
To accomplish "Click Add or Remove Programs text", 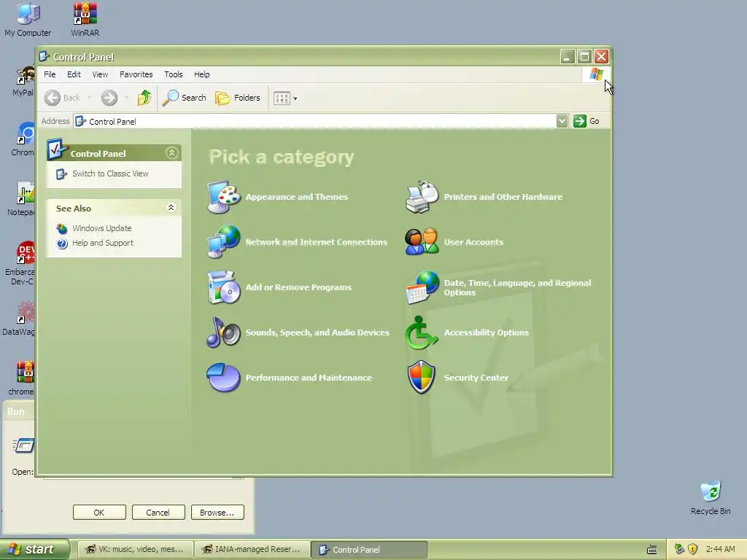I will (298, 287).
